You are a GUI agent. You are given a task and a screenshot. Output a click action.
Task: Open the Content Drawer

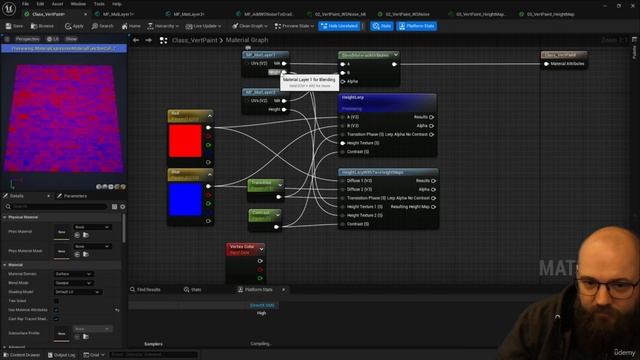[x=22, y=355]
